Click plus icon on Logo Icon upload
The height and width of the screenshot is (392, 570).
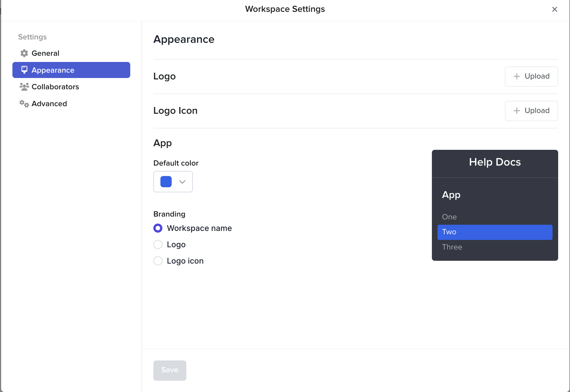point(516,111)
